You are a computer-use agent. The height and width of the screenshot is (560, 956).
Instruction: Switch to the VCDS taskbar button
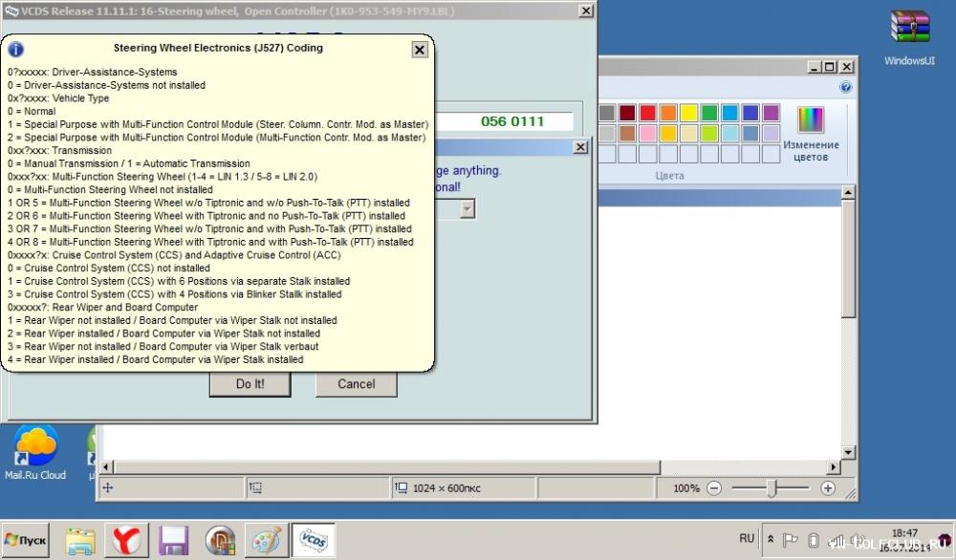coord(314,541)
